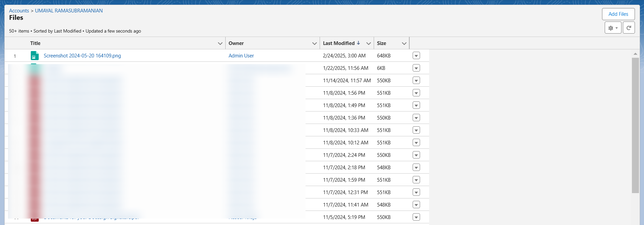Show actions for 11/7/2024, 2:18 PM row
644x225 pixels.
(x=416, y=168)
